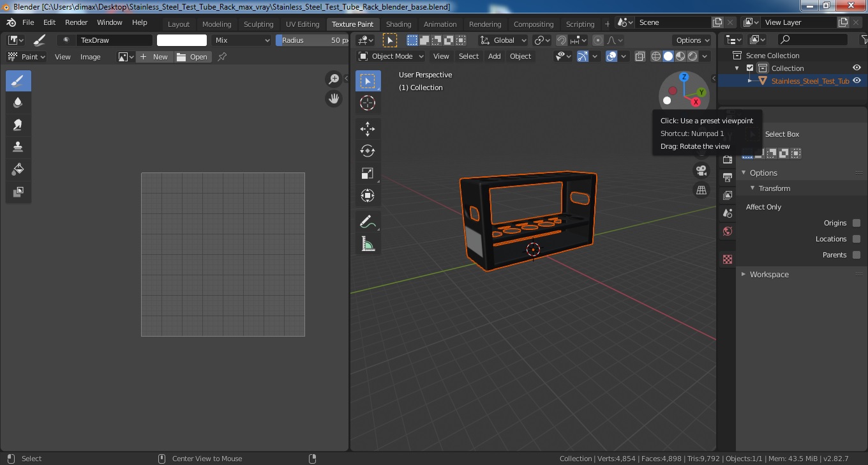868x465 pixels.
Task: Select the Draw brush tool
Action: tap(19, 81)
